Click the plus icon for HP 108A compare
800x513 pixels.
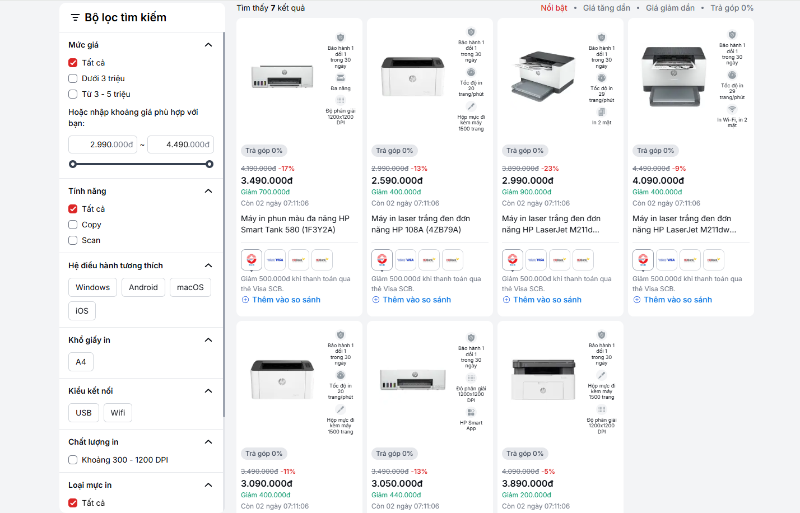point(376,299)
